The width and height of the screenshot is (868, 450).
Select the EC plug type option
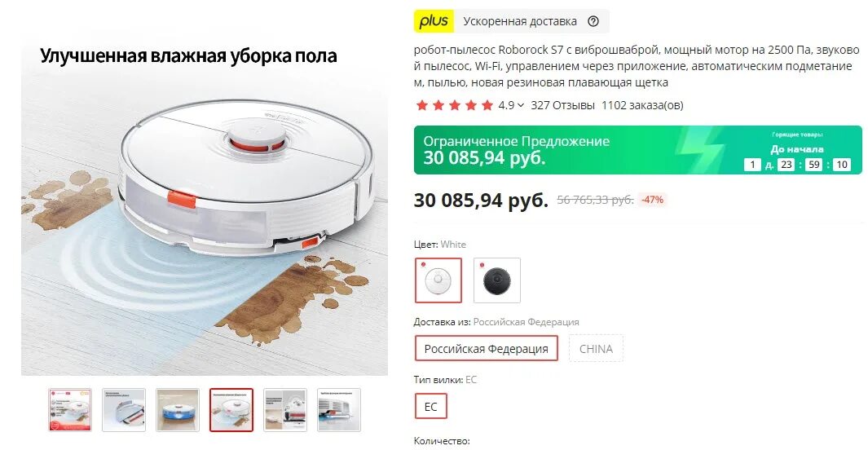pos(430,407)
